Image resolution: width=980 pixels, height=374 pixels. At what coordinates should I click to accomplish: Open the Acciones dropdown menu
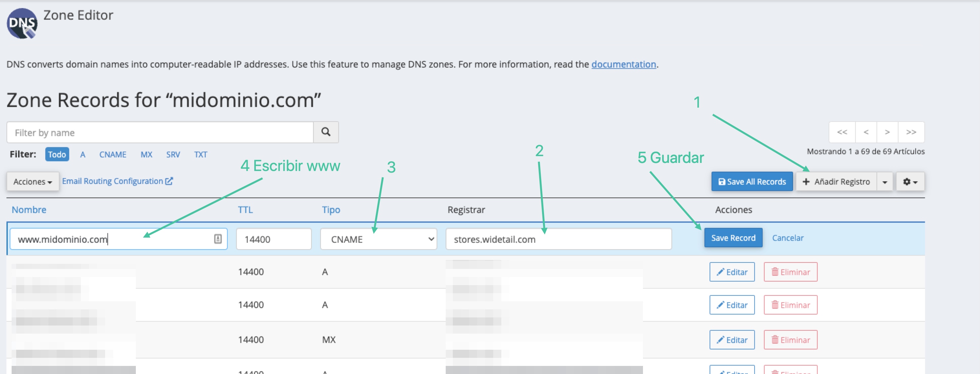32,182
